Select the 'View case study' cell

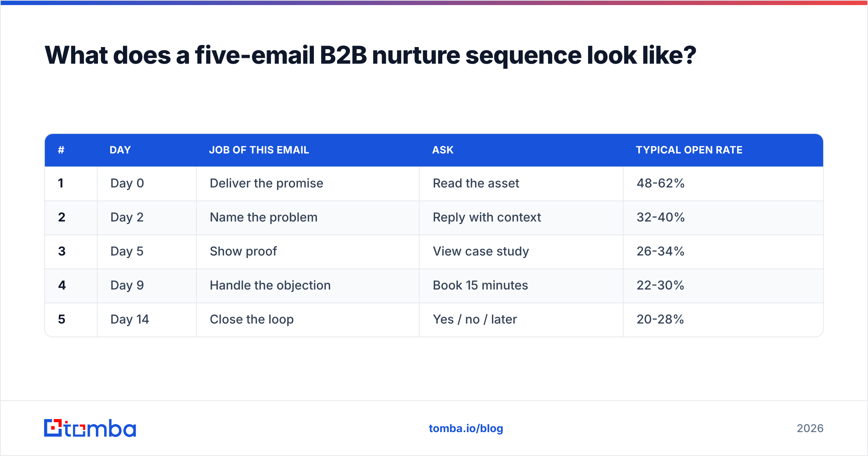(x=521, y=252)
